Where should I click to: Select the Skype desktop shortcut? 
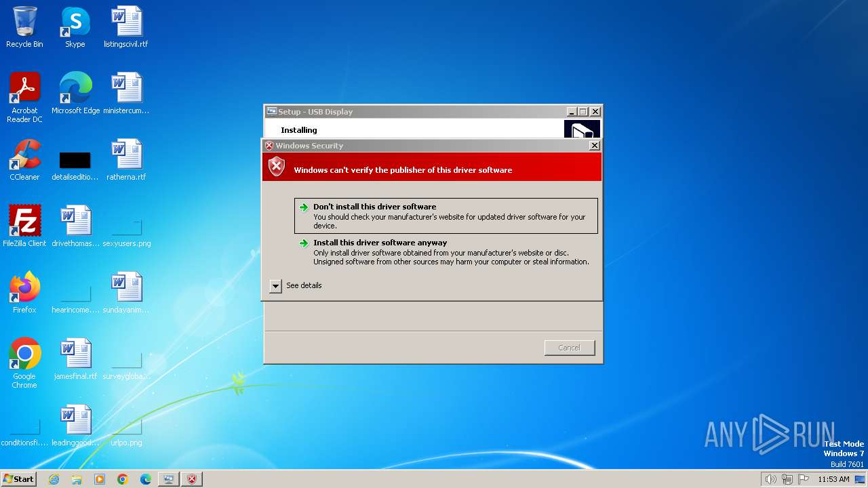75,27
